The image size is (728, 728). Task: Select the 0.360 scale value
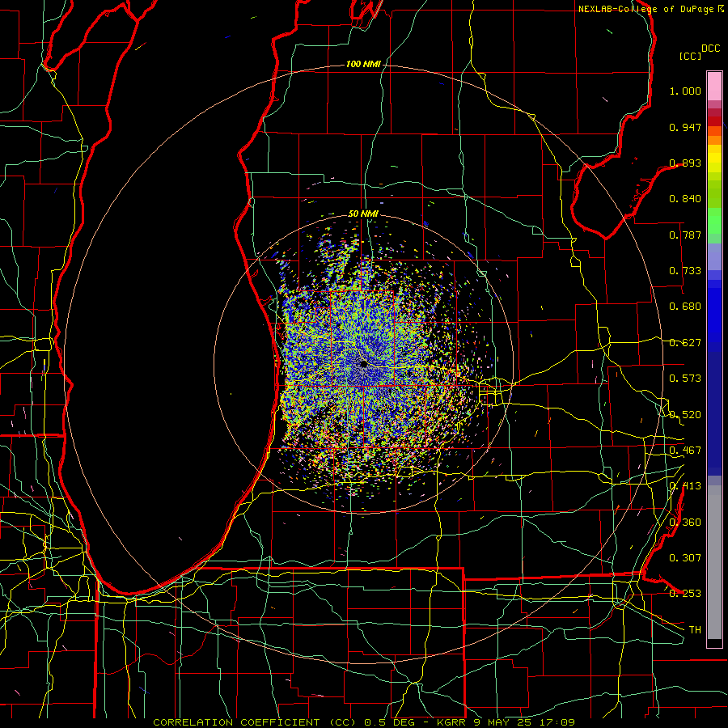[x=685, y=523]
